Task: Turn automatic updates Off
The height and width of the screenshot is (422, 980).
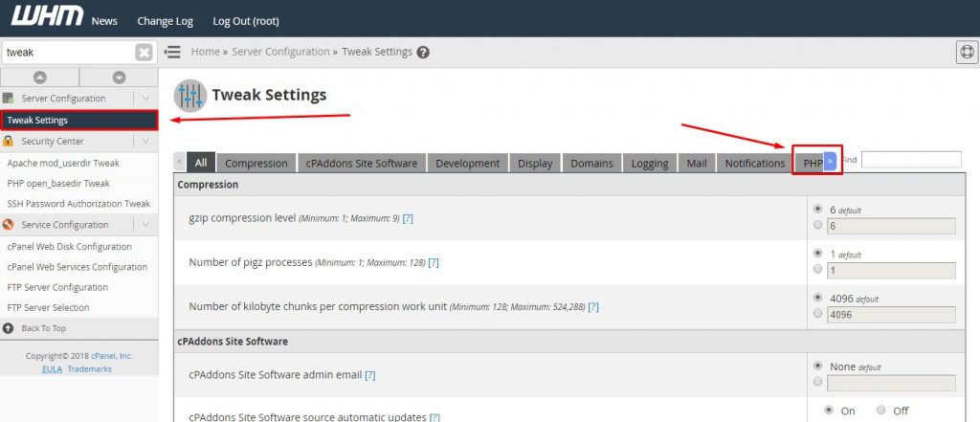Action: tap(881, 411)
